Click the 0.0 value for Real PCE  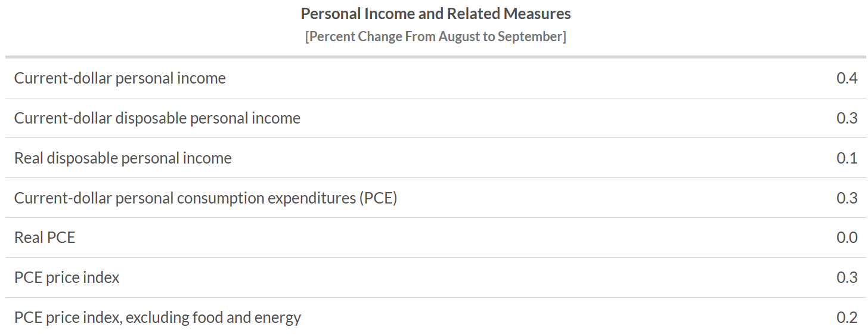[847, 238]
